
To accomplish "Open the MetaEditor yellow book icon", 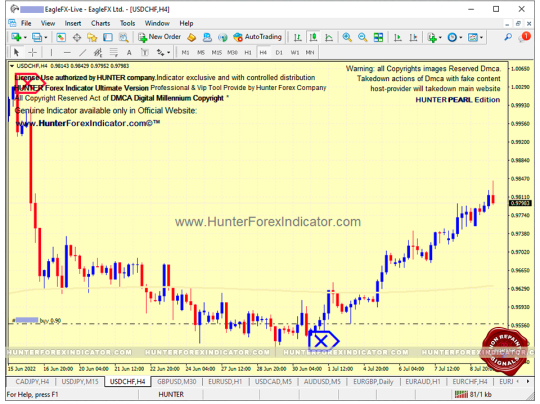I will (191, 37).
